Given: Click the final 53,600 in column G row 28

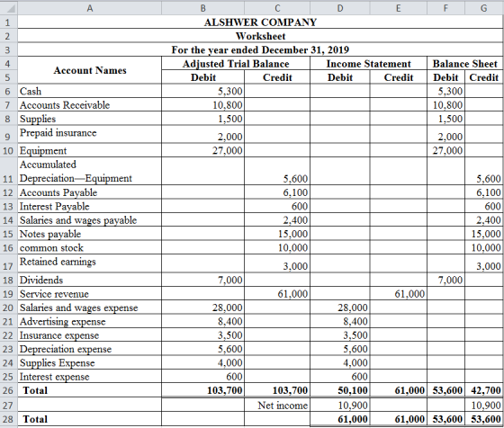Looking at the screenshot, I should click(483, 419).
